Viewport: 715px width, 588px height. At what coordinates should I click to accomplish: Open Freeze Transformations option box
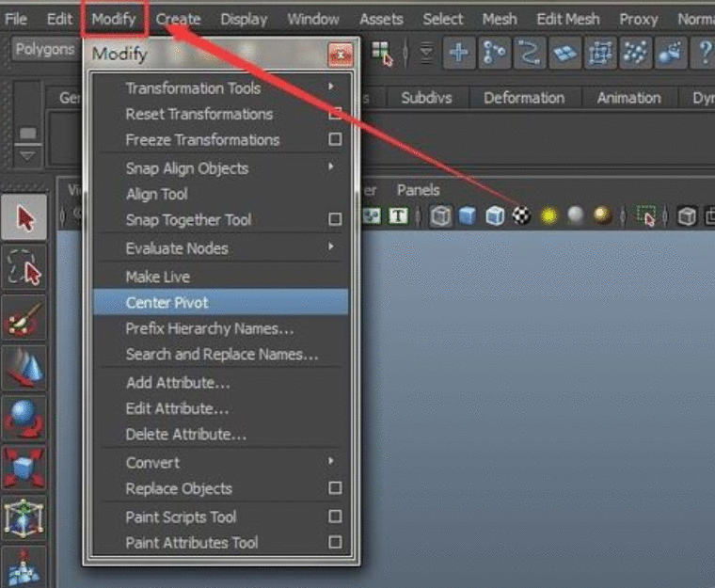click(x=335, y=139)
